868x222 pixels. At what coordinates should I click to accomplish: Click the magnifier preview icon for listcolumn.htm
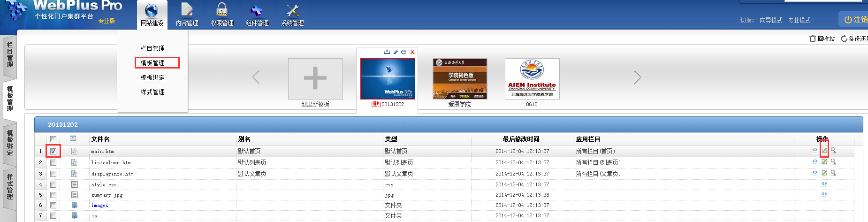coord(833,162)
